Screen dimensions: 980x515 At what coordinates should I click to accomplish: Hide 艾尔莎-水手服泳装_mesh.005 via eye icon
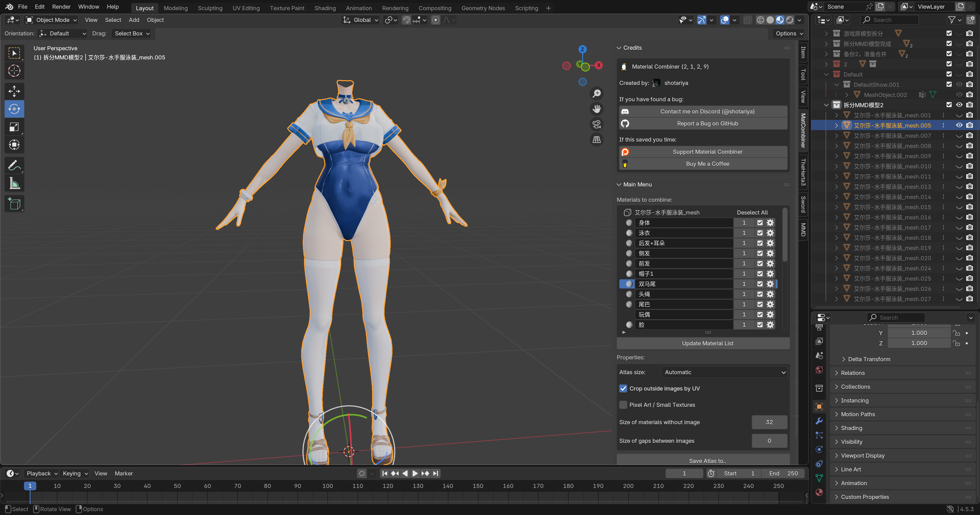click(x=959, y=125)
